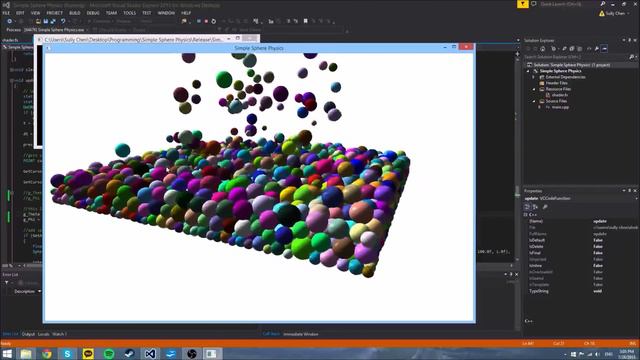640x360 pixels.
Task: Click the Solution Explorer Refresh icon
Action: (x=564, y=49)
